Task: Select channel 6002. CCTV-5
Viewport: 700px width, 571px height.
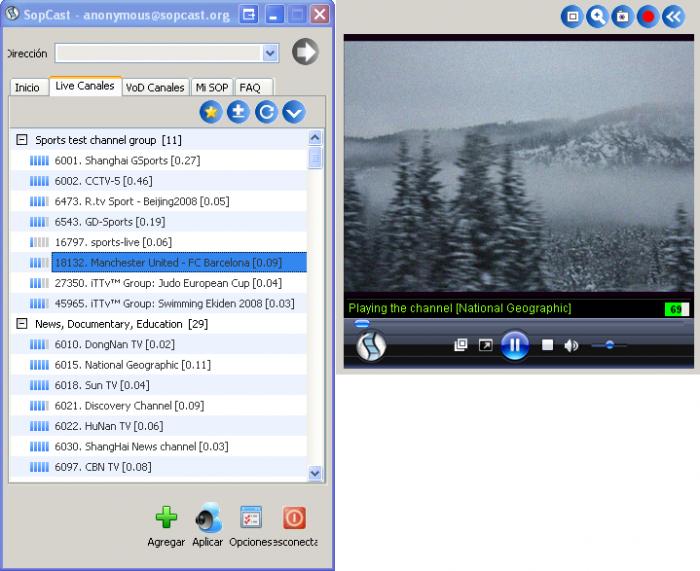Action: click(158, 181)
